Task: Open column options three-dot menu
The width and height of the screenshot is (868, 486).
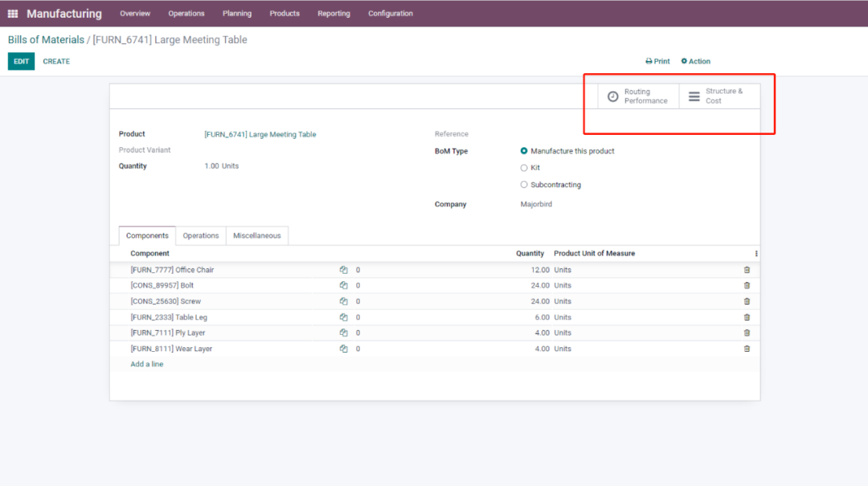Action: click(x=756, y=254)
